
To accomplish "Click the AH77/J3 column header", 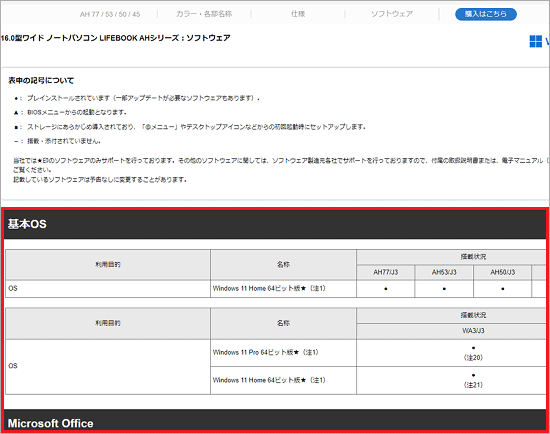I will click(x=385, y=272).
